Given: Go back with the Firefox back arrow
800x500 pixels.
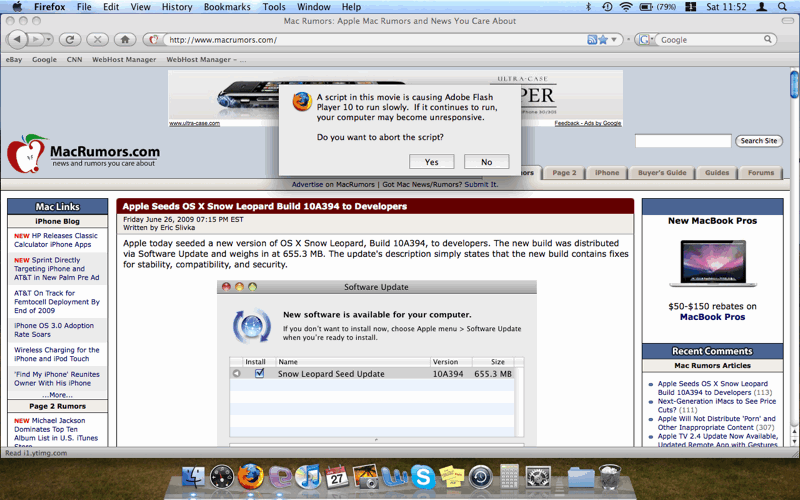Looking at the screenshot, I should click(17, 39).
